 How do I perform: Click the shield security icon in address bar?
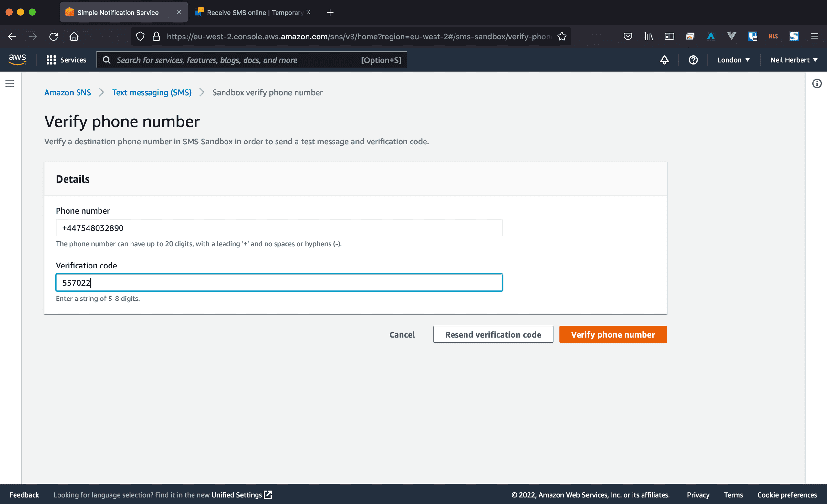[140, 36]
